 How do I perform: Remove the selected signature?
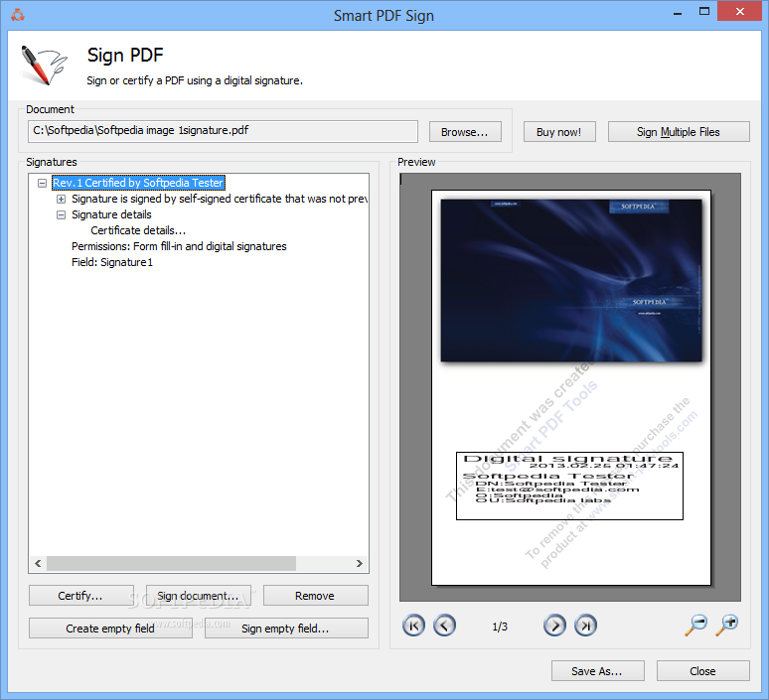tap(315, 596)
